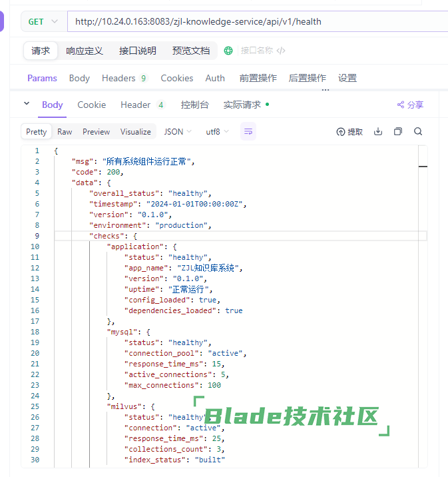Click the green globe icon
The image size is (448, 477).
pyautogui.click(x=228, y=51)
